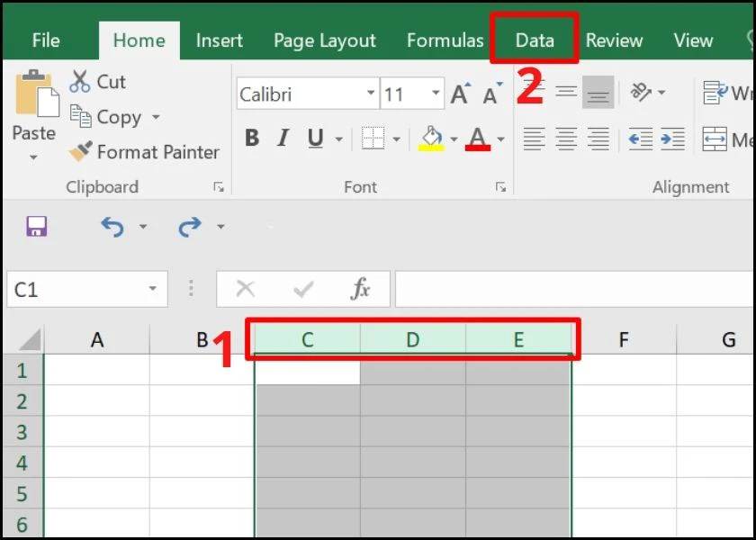Align text left
The height and width of the screenshot is (540, 756).
tap(535, 139)
